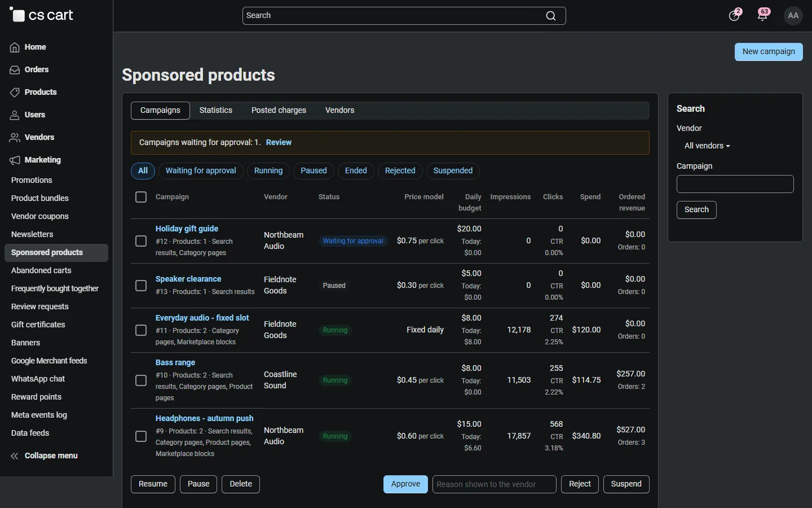Viewport: 812px width, 508px height.
Task: Focus the Reason shown to the vendor field
Action: click(495, 484)
